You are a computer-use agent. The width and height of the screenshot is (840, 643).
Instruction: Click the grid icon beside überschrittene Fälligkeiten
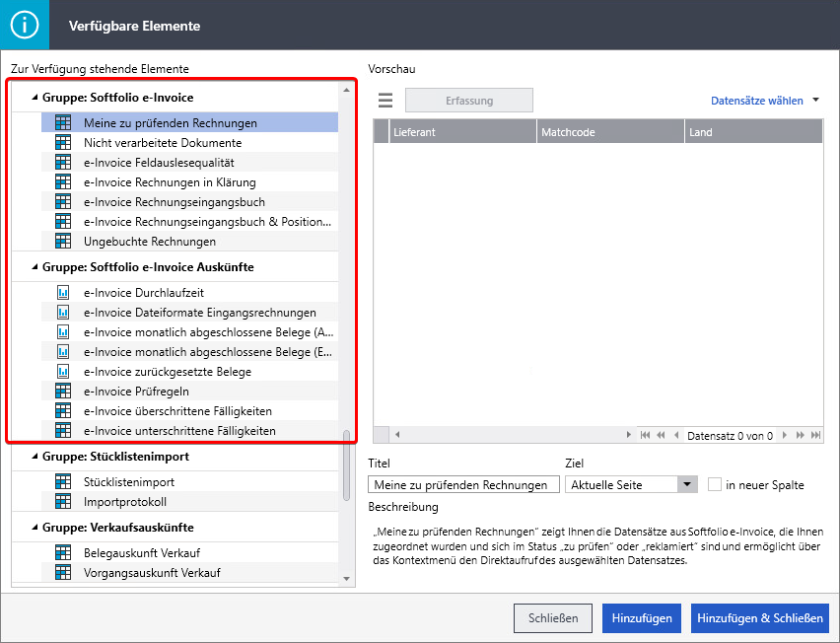[63, 411]
